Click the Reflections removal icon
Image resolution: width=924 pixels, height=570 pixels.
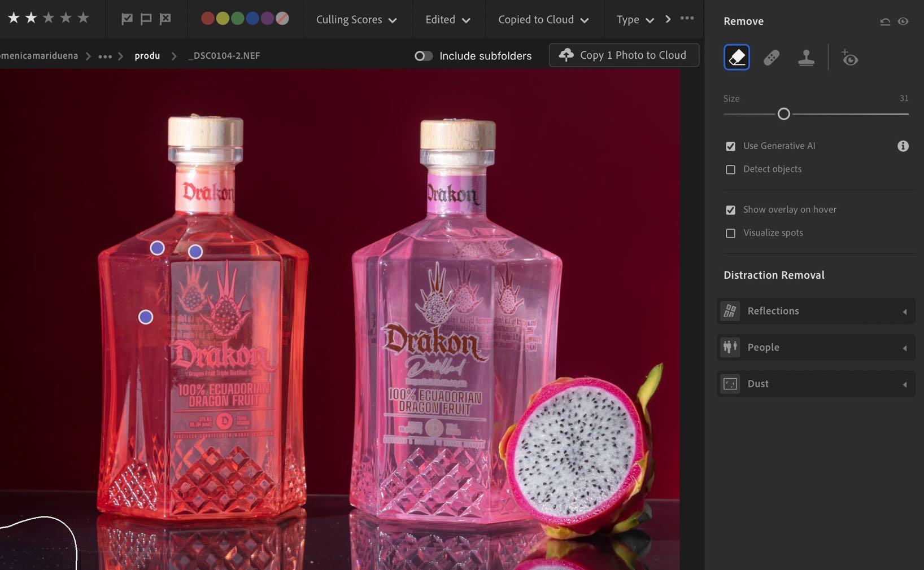pyautogui.click(x=730, y=311)
